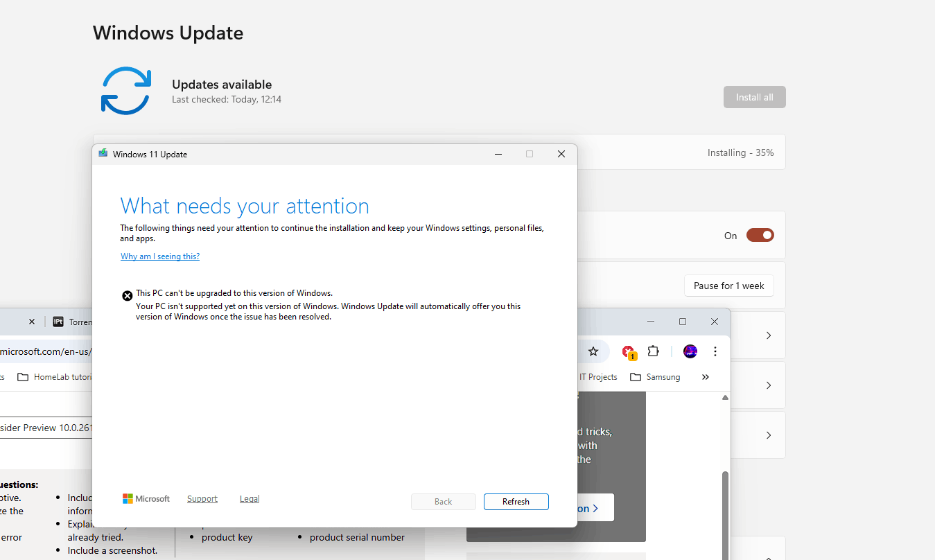Screen dimensions: 935x560
Task: Open the Chrome three-dot menu
Action: click(715, 351)
